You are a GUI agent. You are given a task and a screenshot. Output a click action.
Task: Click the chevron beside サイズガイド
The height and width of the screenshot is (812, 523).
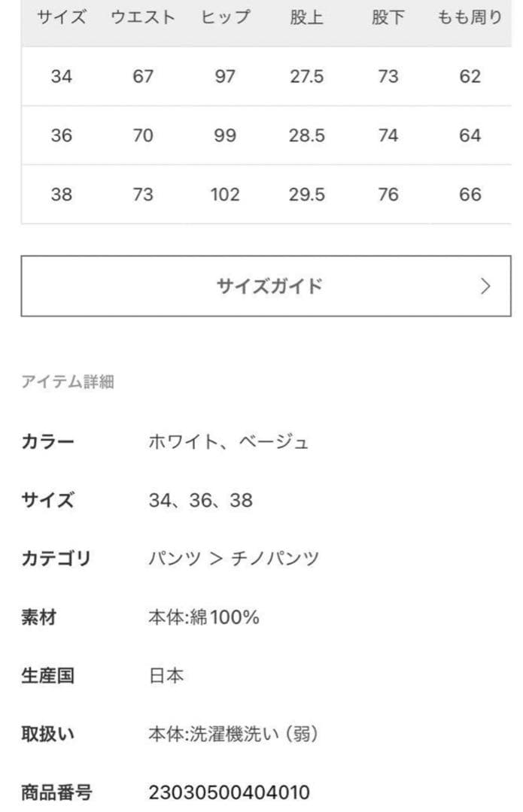pyautogui.click(x=487, y=286)
